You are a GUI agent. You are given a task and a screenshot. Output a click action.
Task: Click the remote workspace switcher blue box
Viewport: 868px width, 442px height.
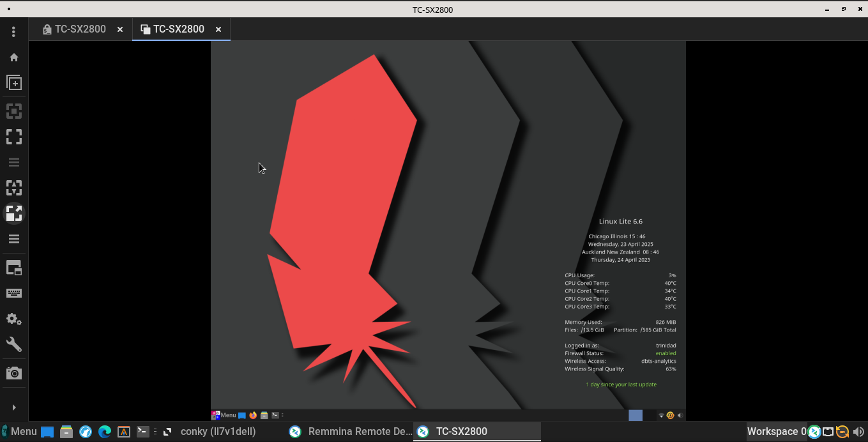coord(636,415)
